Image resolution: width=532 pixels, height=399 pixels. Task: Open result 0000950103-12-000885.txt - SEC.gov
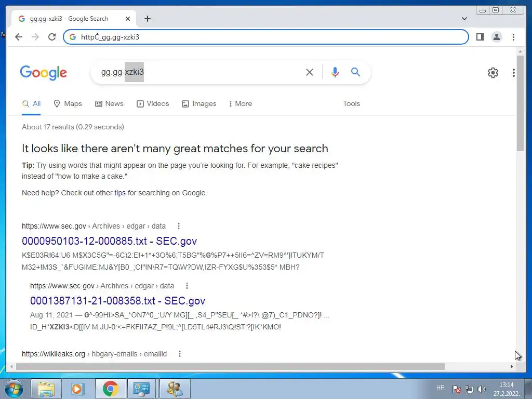pyautogui.click(x=109, y=241)
